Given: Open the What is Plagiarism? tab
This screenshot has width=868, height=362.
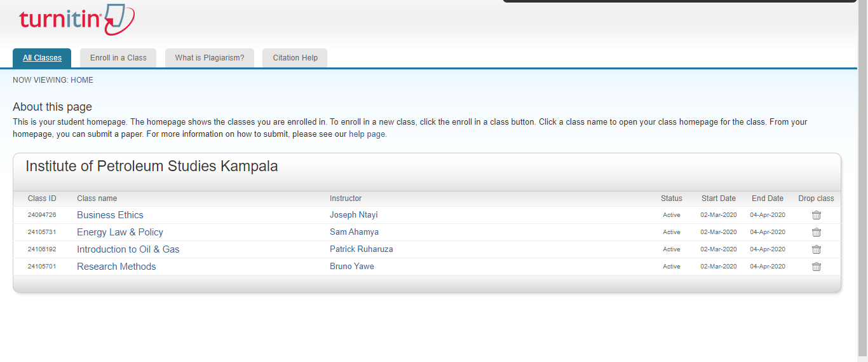Looking at the screenshot, I should coord(210,58).
